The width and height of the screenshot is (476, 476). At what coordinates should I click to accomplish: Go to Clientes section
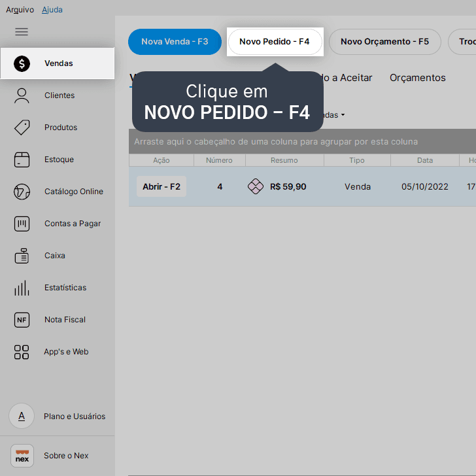point(59,95)
